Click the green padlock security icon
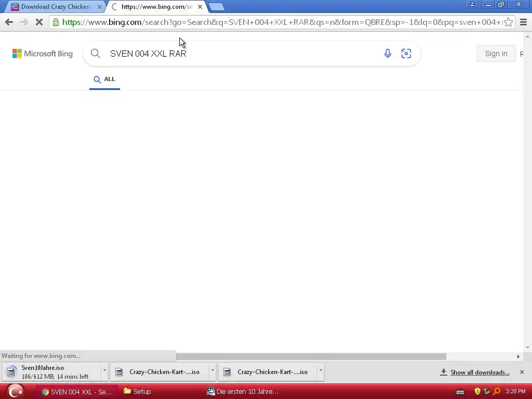The image size is (532, 399). [56, 22]
